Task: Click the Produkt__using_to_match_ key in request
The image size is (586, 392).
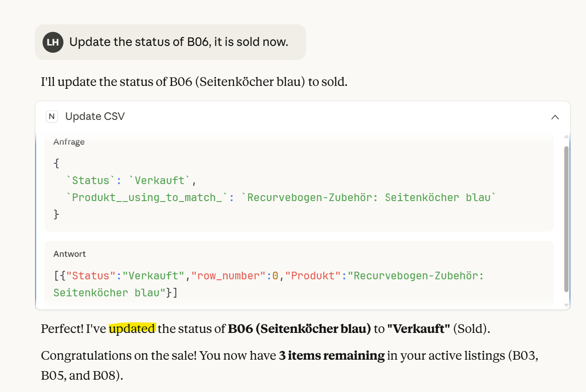Action: pyautogui.click(x=147, y=198)
